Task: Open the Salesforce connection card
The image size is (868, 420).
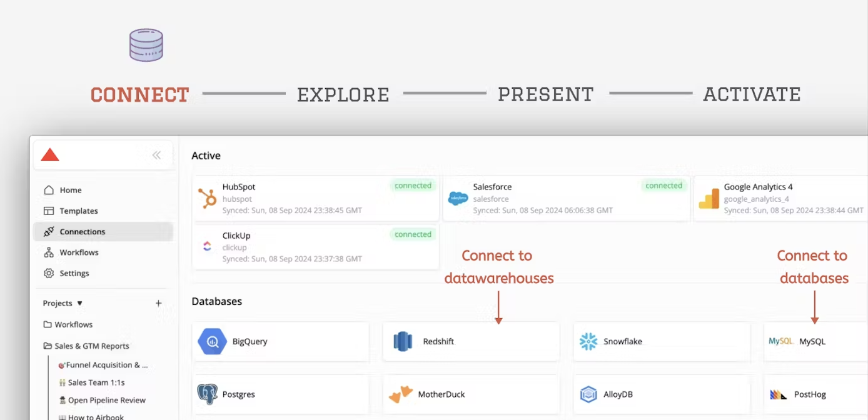Action: 567,199
